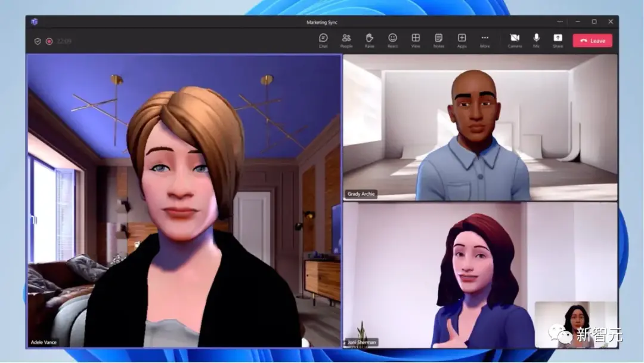Raise your hand in the meeting
644x363 pixels.
click(x=370, y=40)
